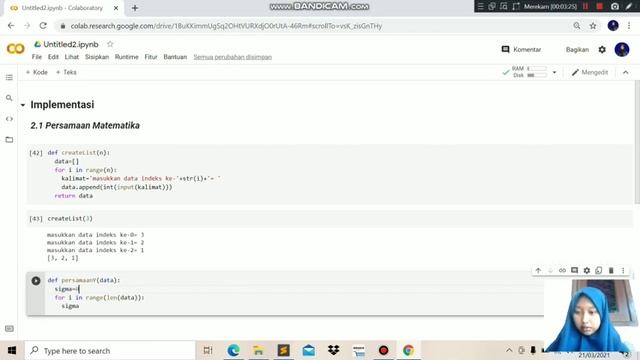Click the Windows taskbar search box

(x=110, y=351)
